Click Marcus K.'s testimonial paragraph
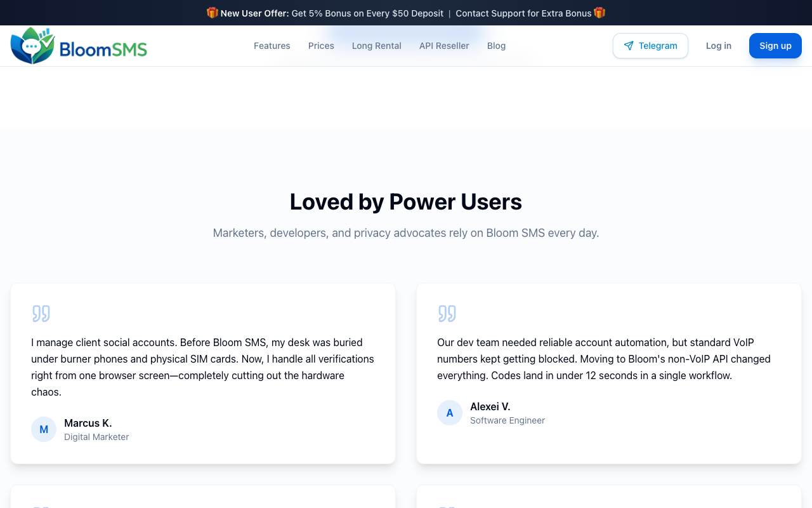Screen dimensions: 812x508 (x=203, y=367)
